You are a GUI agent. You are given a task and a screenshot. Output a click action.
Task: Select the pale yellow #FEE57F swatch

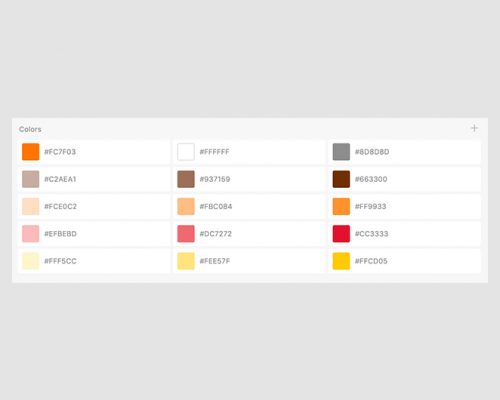click(x=186, y=261)
